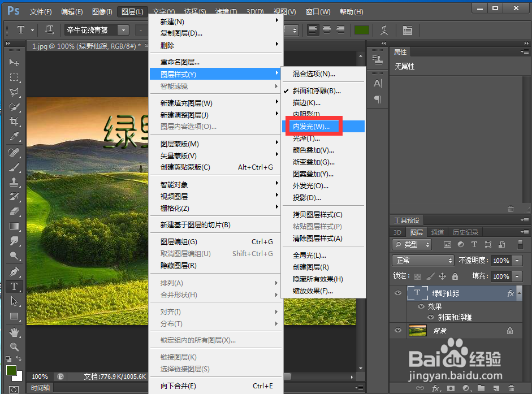This screenshot has width=532, height=394.
Task: Open the 不透明度 opacity dropdown arrow
Action: coord(516,261)
